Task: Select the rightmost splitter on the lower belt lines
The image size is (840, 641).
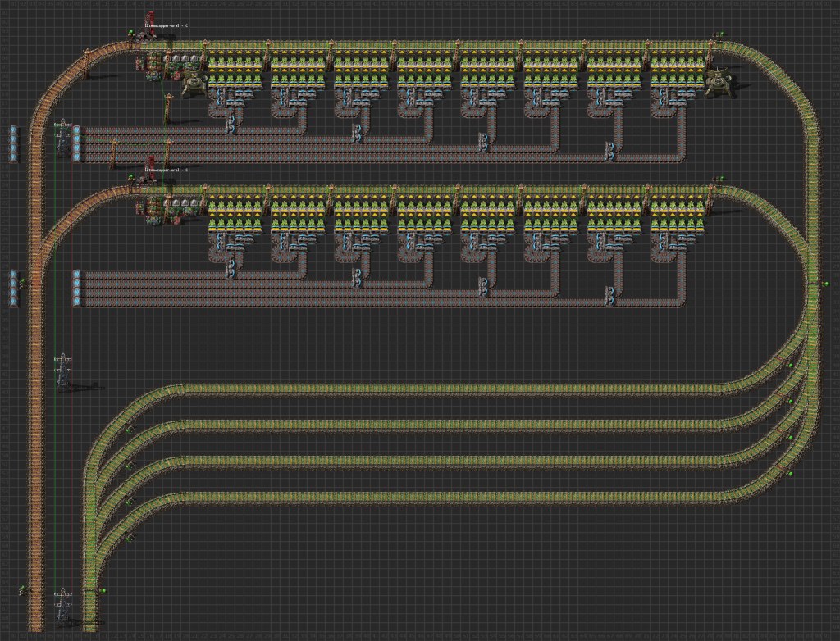Action: (610, 296)
